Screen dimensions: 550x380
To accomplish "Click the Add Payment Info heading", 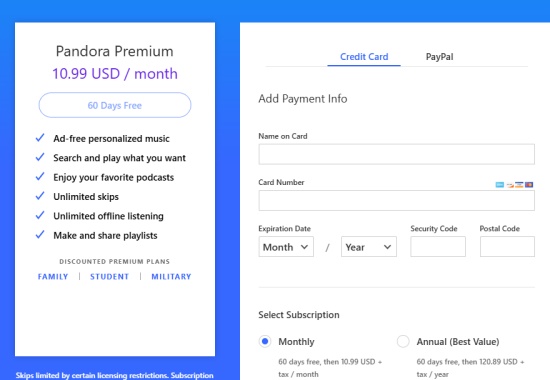I will 303,99.
